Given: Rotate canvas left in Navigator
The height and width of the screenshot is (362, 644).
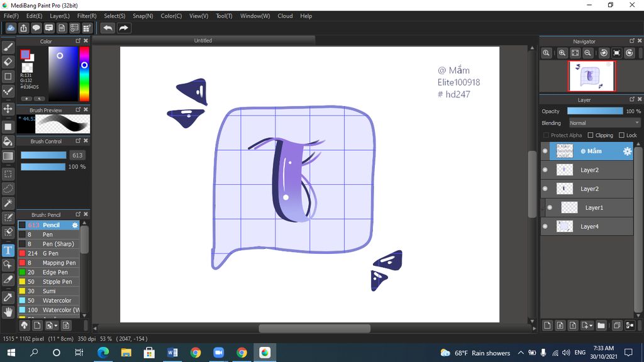Looking at the screenshot, I should (604, 53).
